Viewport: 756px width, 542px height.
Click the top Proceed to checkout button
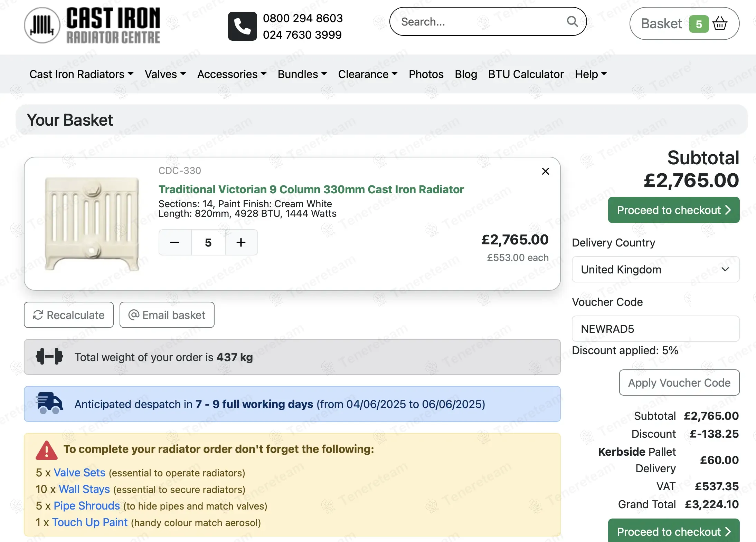pyautogui.click(x=673, y=210)
